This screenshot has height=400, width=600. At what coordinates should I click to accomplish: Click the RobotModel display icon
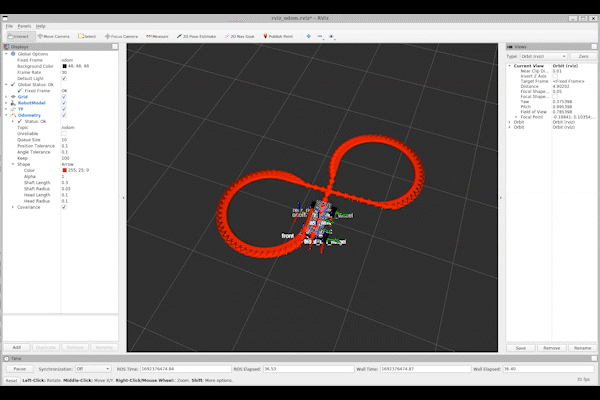point(13,103)
